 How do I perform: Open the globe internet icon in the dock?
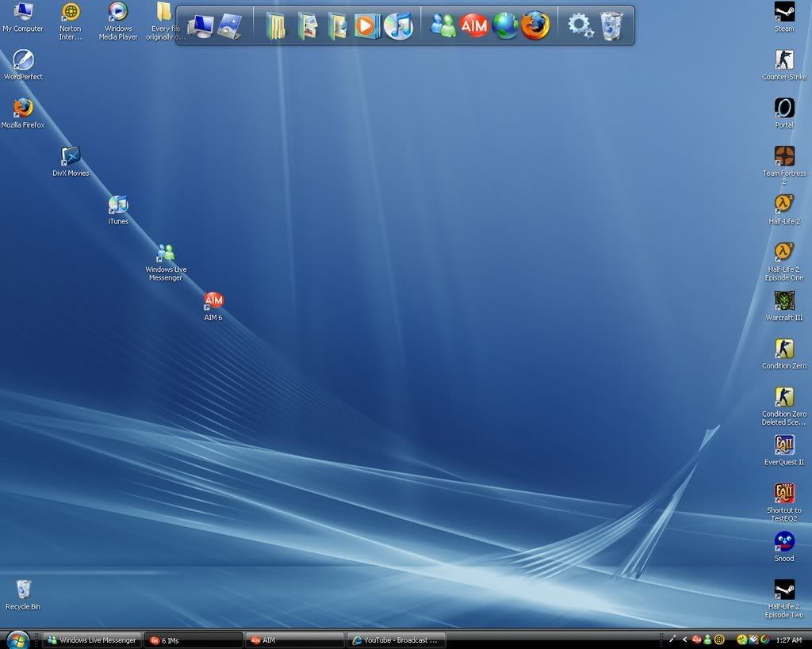click(505, 25)
